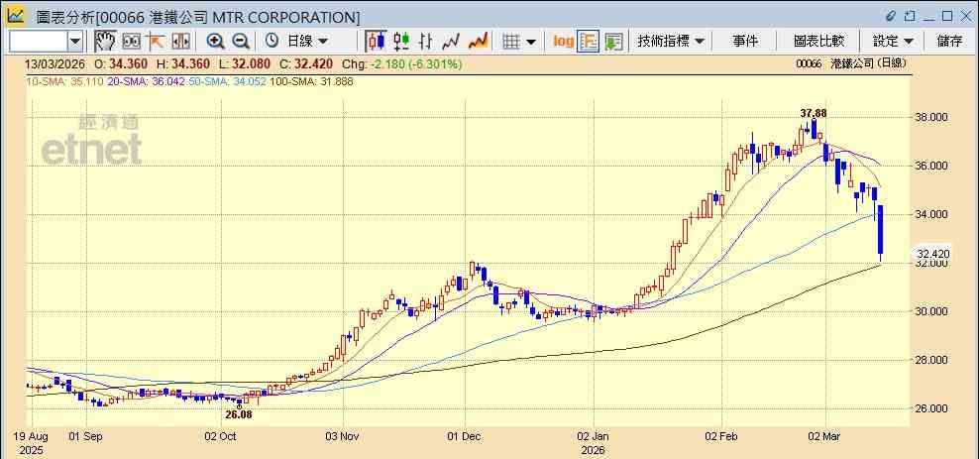This screenshot has width=980, height=459.
Task: Click the date 13/03/2026 in info bar
Action: (x=54, y=63)
